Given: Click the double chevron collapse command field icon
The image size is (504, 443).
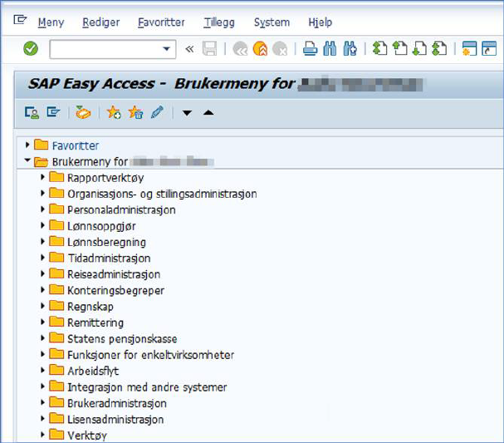Looking at the screenshot, I should (x=189, y=49).
